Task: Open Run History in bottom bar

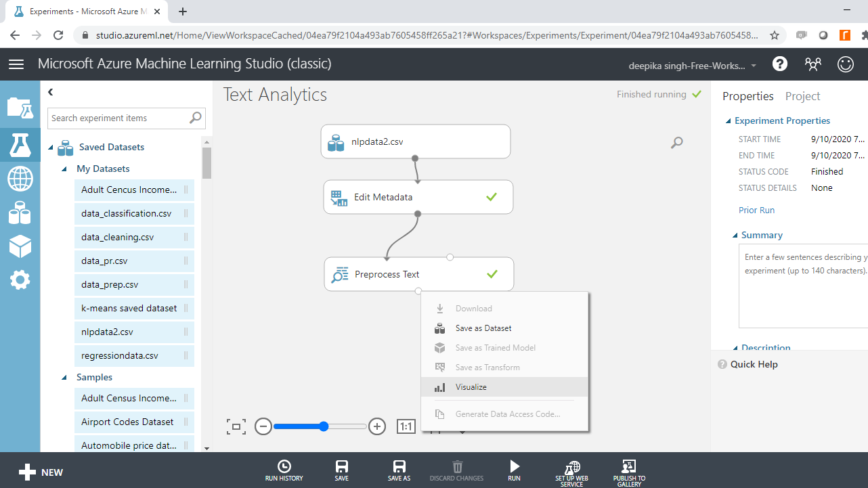Action: (x=284, y=471)
